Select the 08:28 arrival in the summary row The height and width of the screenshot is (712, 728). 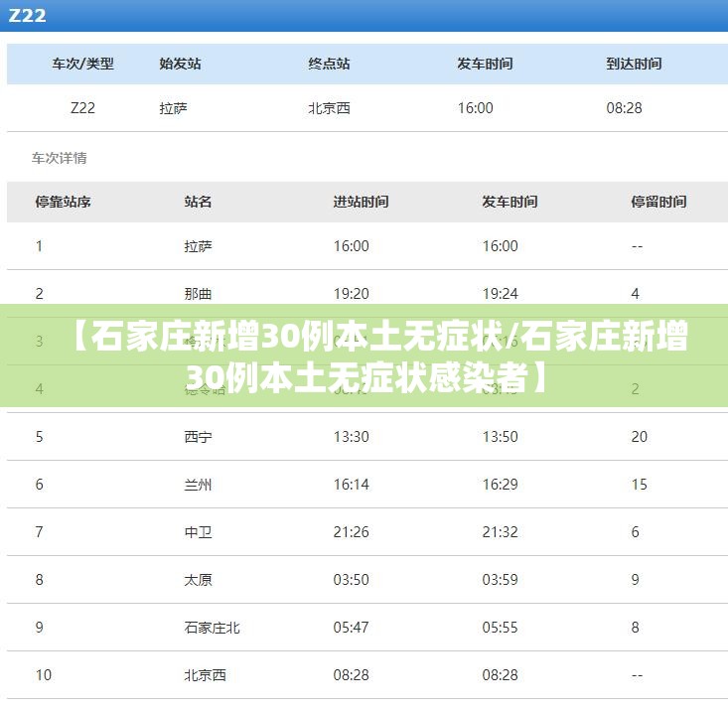625,108
